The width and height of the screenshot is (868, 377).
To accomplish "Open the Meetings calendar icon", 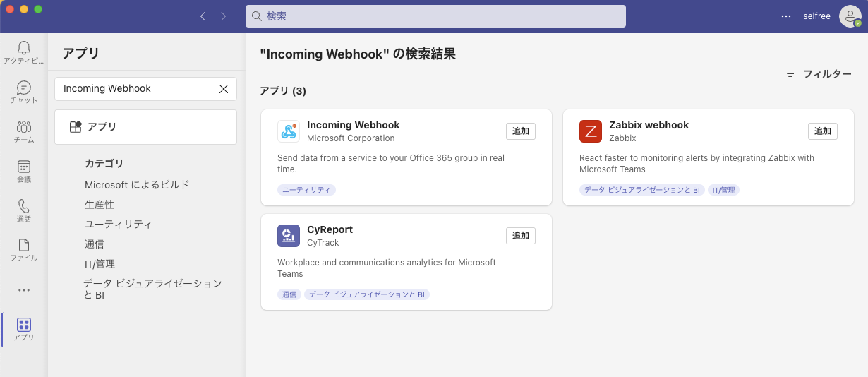I will tap(24, 167).
